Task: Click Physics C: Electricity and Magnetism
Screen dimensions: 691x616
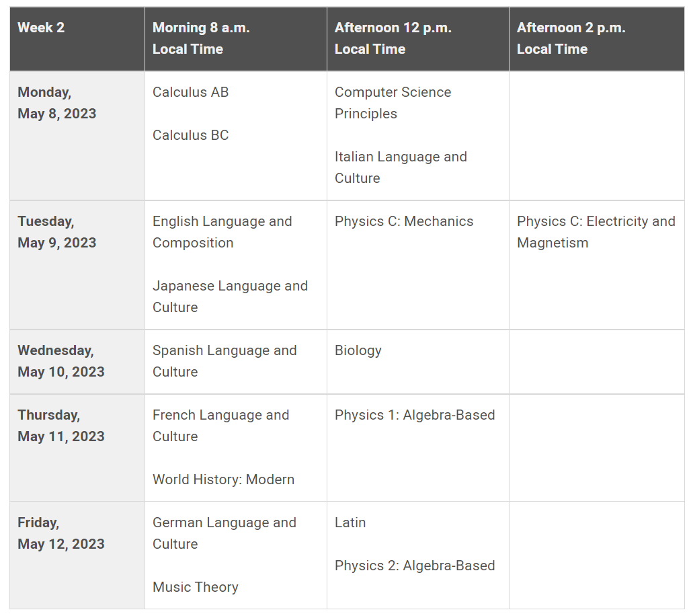Action: click(596, 232)
